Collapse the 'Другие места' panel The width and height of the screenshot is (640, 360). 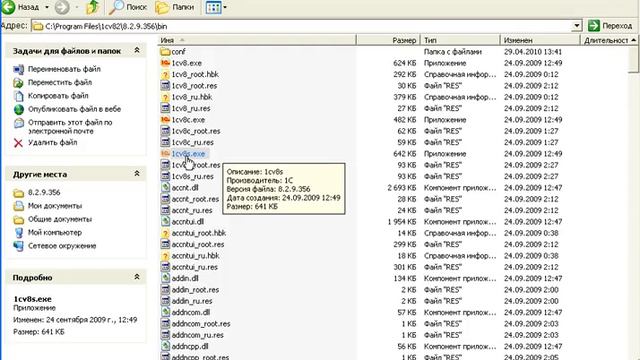pos(137,173)
